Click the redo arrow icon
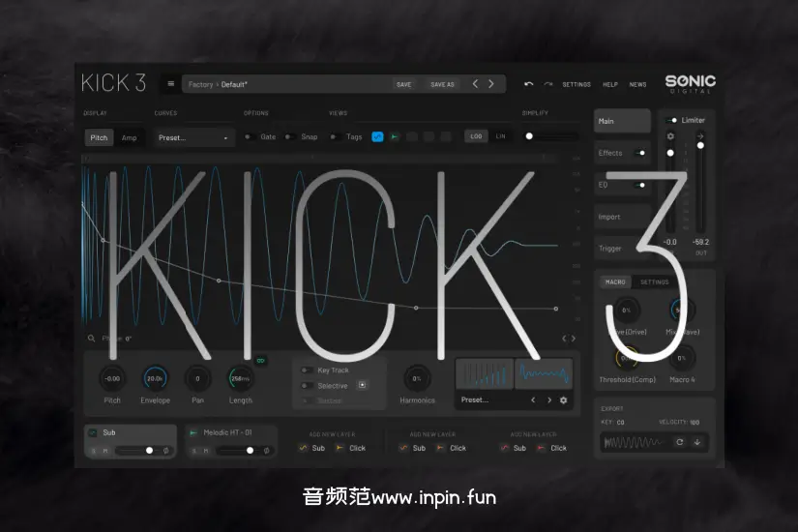Viewport: 798px width, 532px height. (x=548, y=84)
